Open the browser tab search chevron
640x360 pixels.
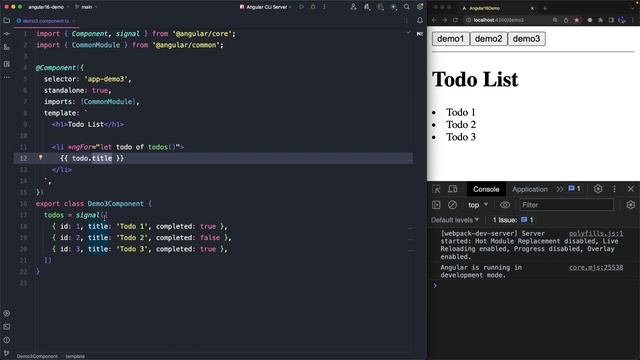click(x=633, y=8)
